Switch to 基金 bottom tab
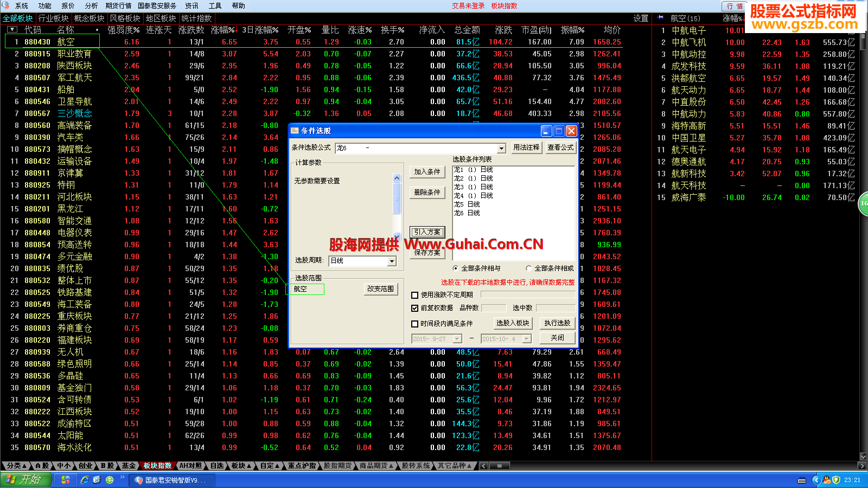Image resolution: width=868 pixels, height=488 pixels. click(129, 466)
